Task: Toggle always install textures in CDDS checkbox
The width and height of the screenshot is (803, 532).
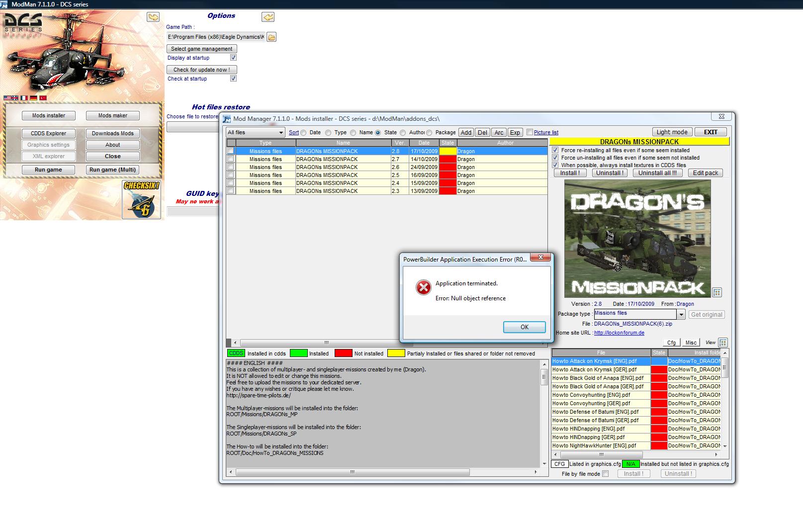Action: tap(555, 165)
